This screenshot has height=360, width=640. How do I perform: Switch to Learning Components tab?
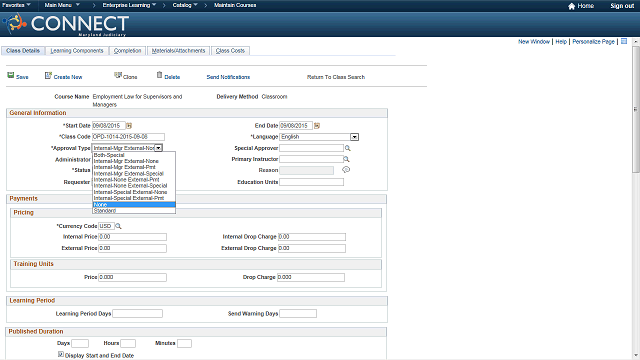tap(77, 51)
